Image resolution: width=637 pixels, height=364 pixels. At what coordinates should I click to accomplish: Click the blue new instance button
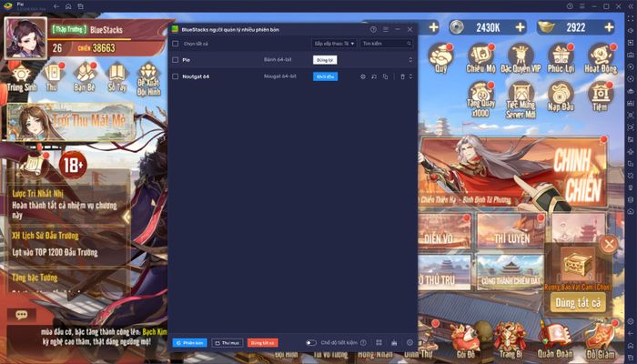(189, 343)
